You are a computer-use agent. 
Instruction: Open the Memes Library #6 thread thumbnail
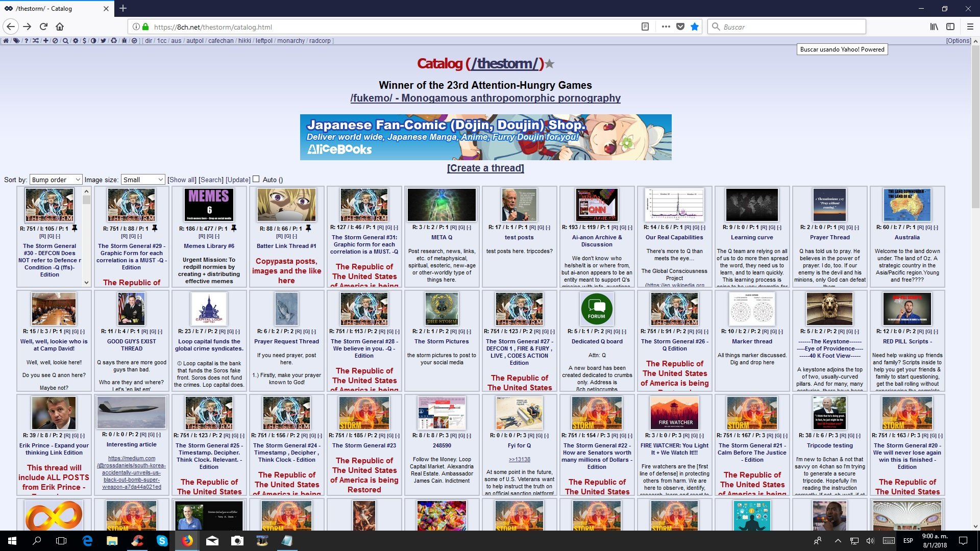tap(209, 205)
